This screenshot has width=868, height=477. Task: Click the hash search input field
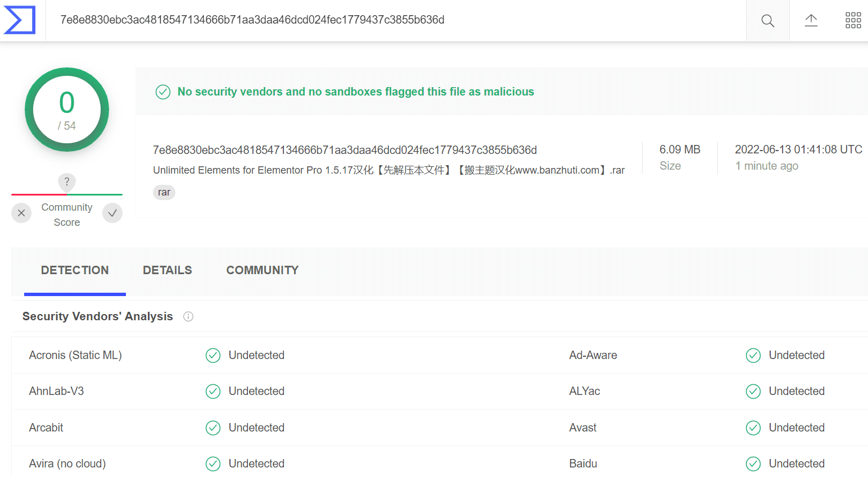point(396,20)
